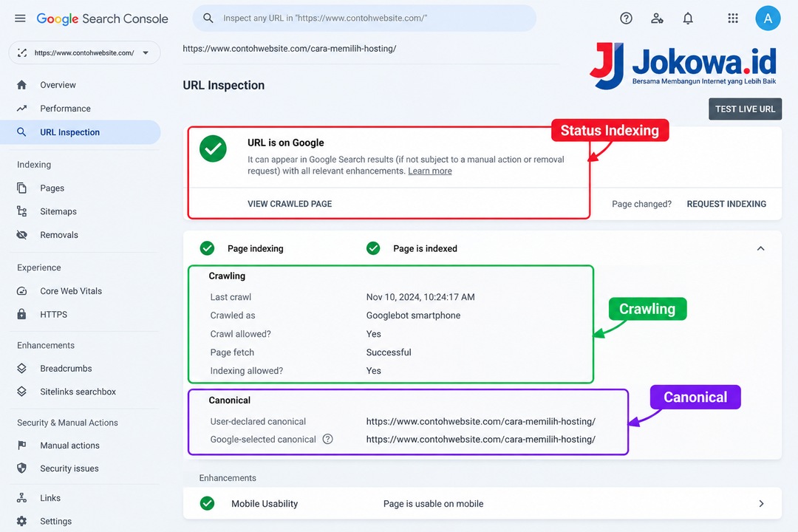Click the Links network icon
798x532 pixels.
point(21,498)
